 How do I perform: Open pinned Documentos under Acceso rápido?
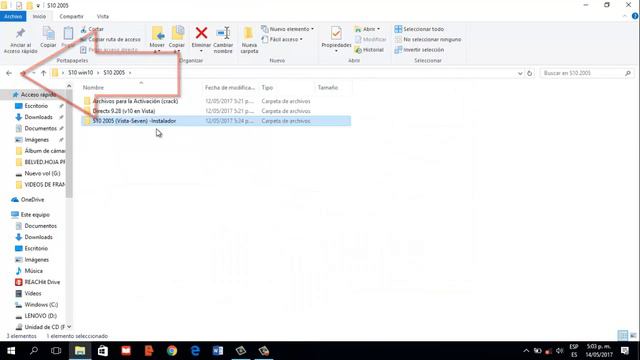point(40,128)
